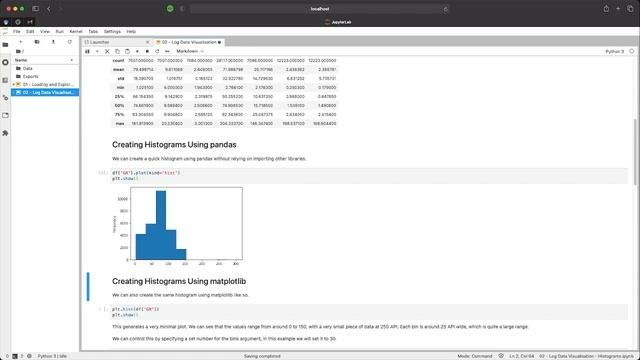Run the selected cell with play icon
The width and height of the screenshot is (640, 360).
coord(137,51)
